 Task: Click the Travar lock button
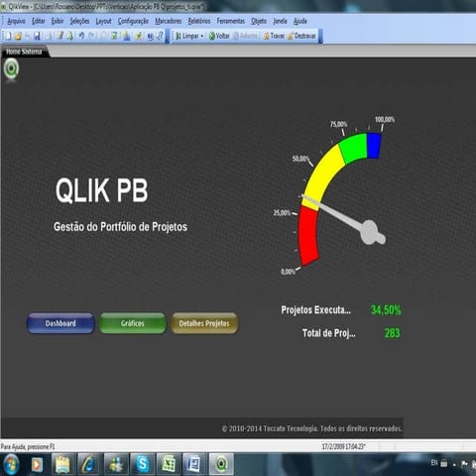pos(274,36)
